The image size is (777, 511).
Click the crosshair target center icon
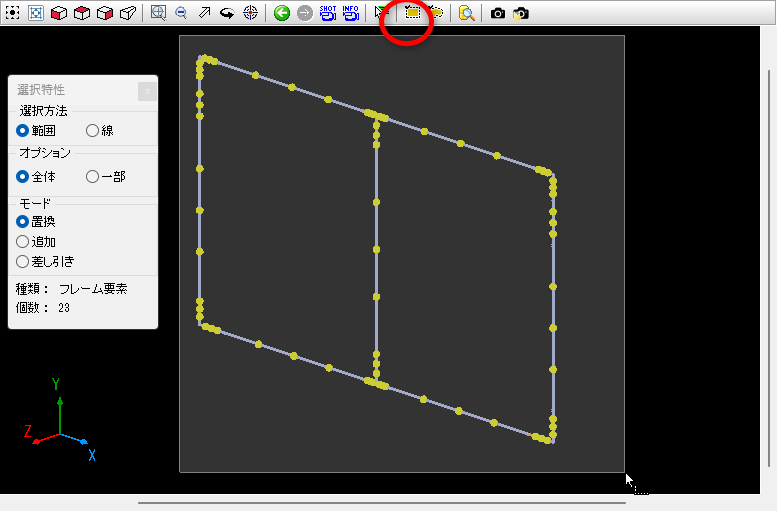pyautogui.click(x=250, y=13)
